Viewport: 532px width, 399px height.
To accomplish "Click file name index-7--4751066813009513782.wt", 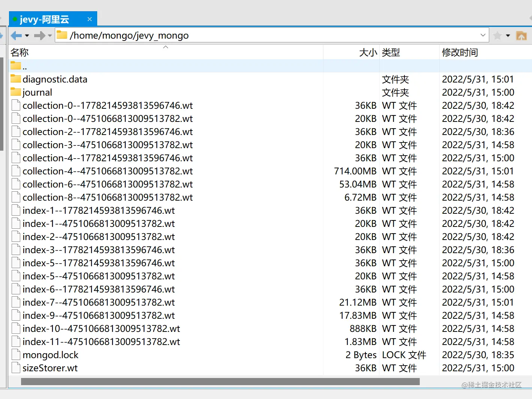I will 99,302.
